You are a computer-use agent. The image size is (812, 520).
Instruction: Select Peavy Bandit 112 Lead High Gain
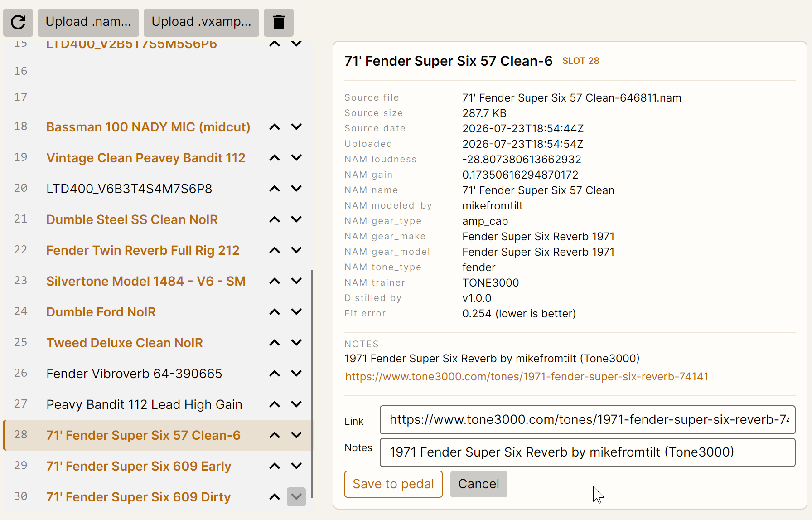click(144, 404)
